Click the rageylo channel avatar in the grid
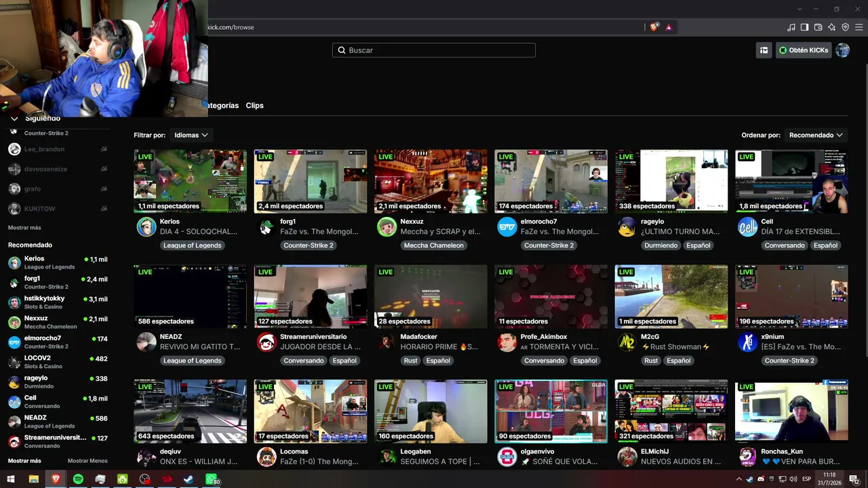868x488 pixels. 627,227
